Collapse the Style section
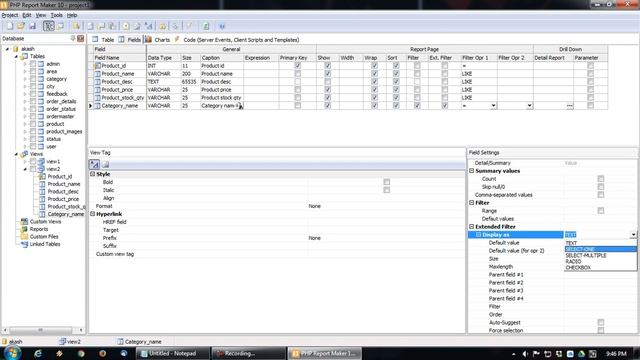 93,174
